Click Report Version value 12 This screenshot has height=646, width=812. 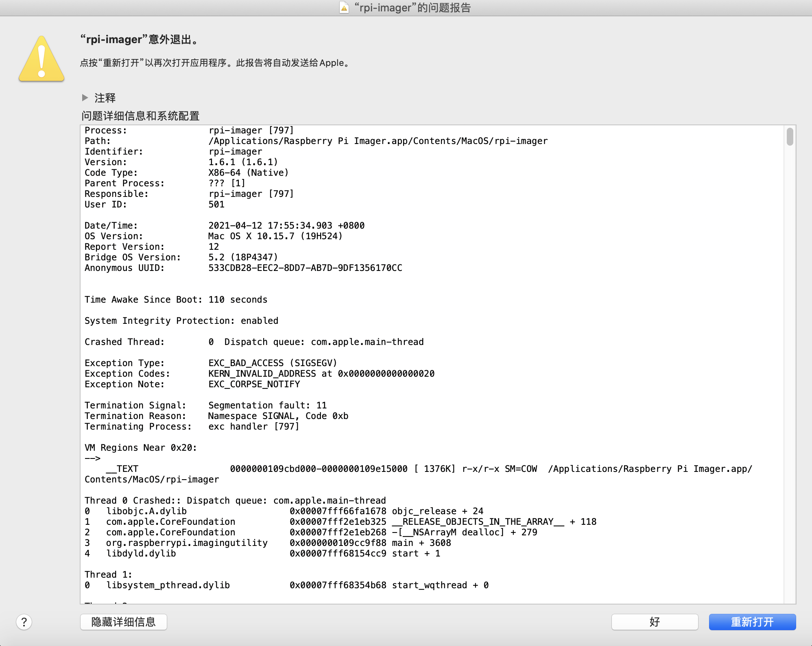click(x=214, y=247)
